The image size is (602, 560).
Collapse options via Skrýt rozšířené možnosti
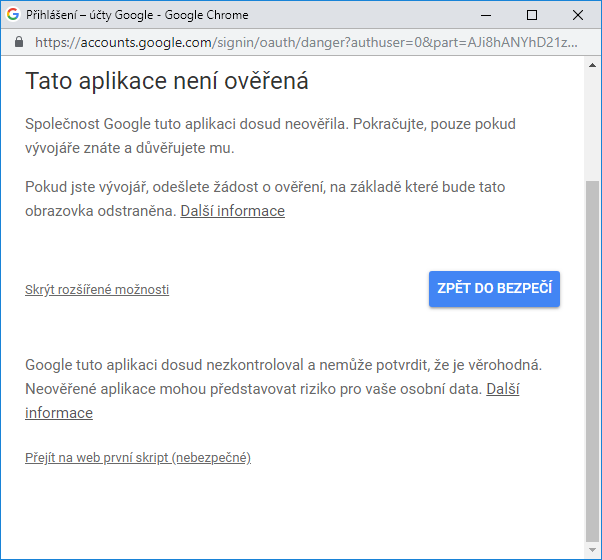pyautogui.click(x=97, y=289)
